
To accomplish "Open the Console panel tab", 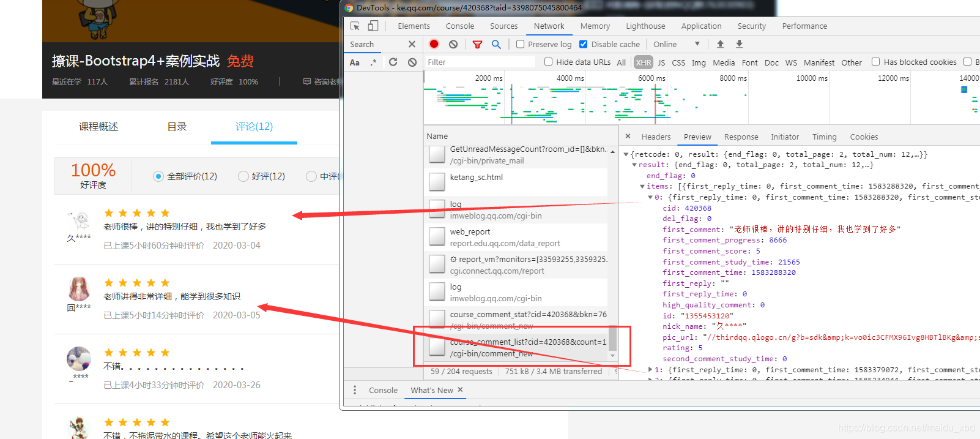I will (460, 26).
